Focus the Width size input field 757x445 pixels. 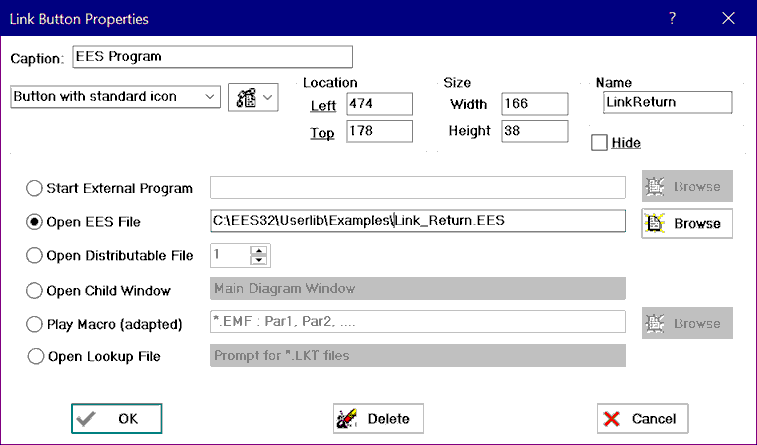coord(533,103)
